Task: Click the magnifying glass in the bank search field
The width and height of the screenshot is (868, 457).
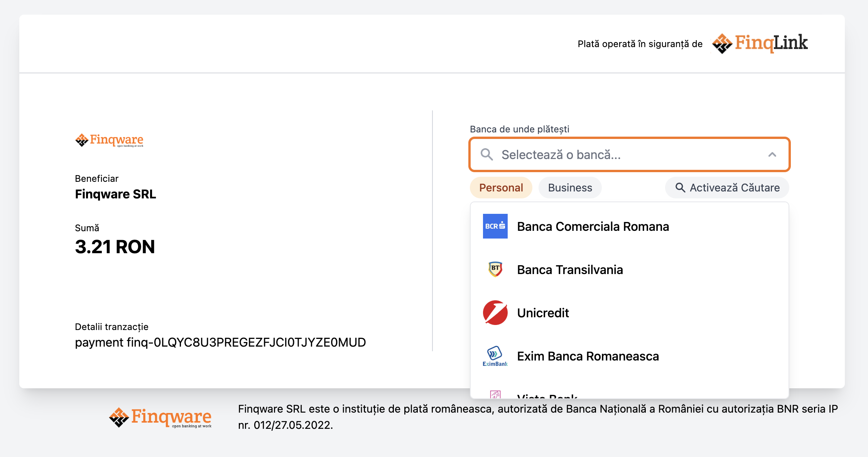Action: click(x=486, y=155)
